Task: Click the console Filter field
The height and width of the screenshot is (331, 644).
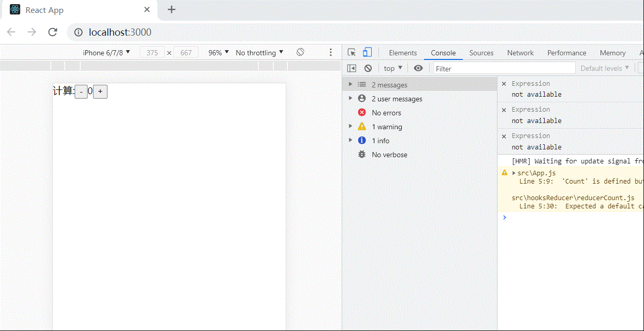Action: coord(504,68)
